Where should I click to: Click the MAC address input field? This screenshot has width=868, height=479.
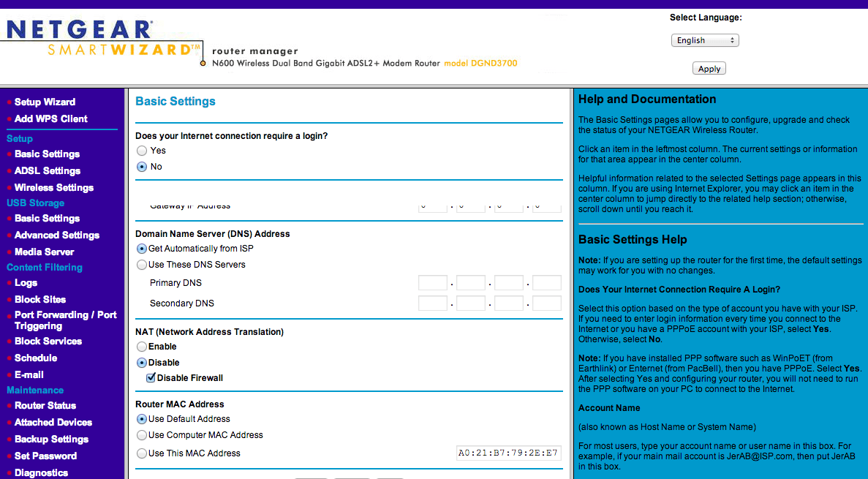(508, 453)
